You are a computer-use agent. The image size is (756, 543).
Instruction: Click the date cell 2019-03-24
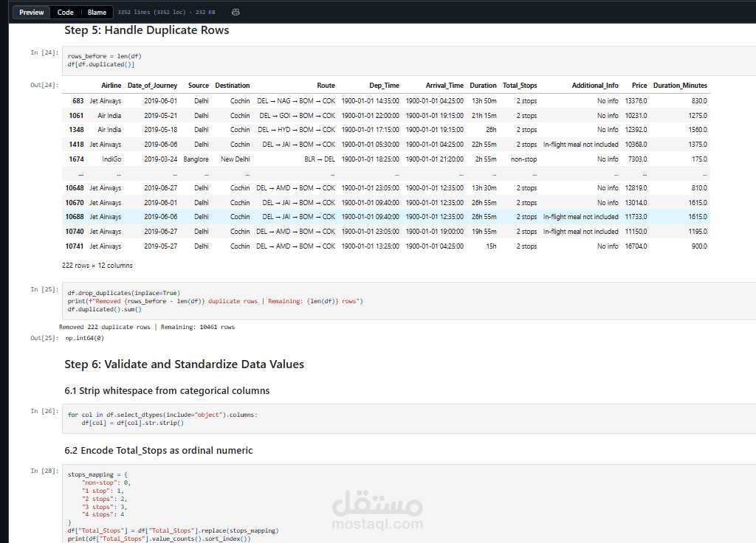pos(160,159)
